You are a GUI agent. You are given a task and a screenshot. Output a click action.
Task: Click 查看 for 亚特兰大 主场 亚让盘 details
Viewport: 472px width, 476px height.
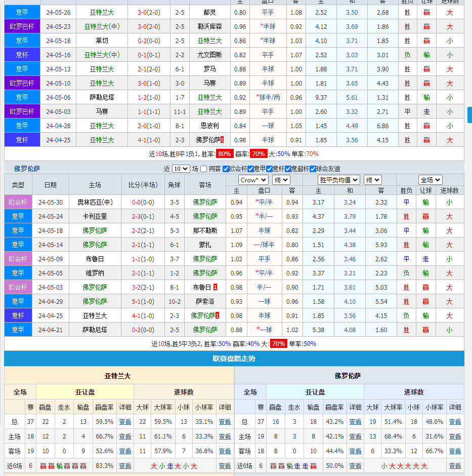pyautogui.click(x=125, y=437)
